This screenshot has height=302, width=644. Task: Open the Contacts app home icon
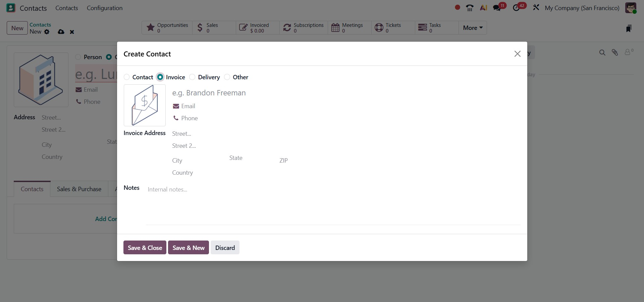(x=11, y=8)
